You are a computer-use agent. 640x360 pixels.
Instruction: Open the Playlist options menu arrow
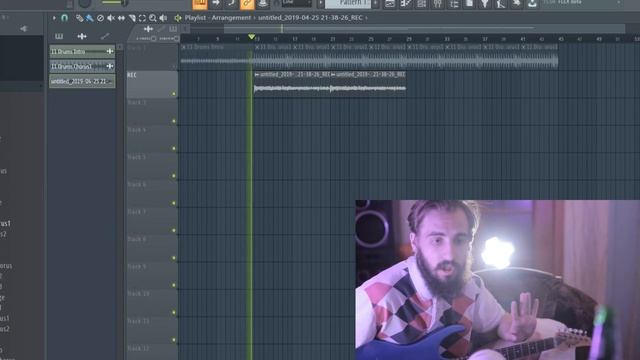click(54, 18)
